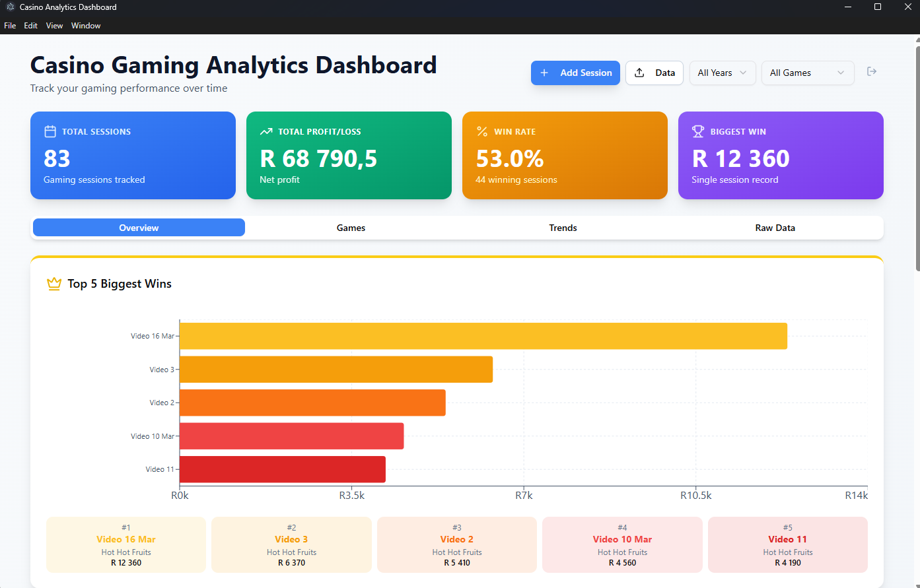920x588 pixels.
Task: Click the R 5 410 amount in card #3
Action: pos(457,563)
